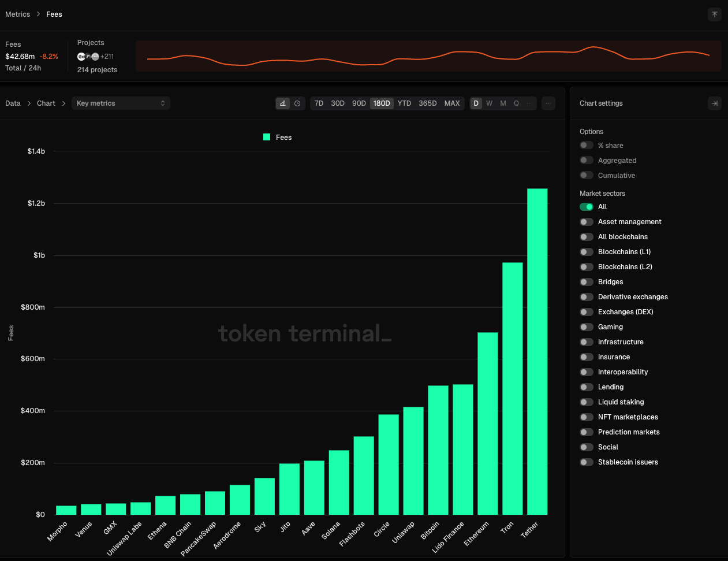Toggle the % share option

click(x=587, y=146)
